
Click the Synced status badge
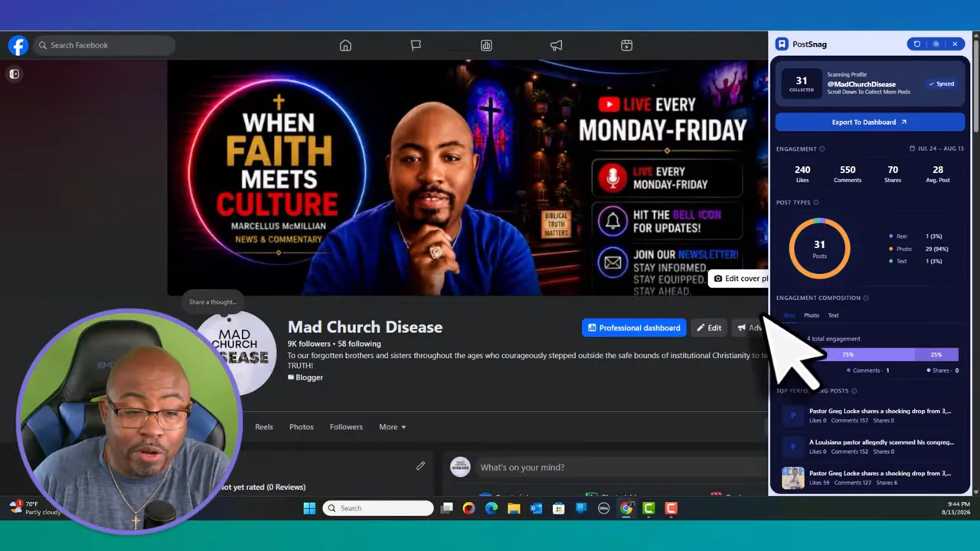coord(942,84)
